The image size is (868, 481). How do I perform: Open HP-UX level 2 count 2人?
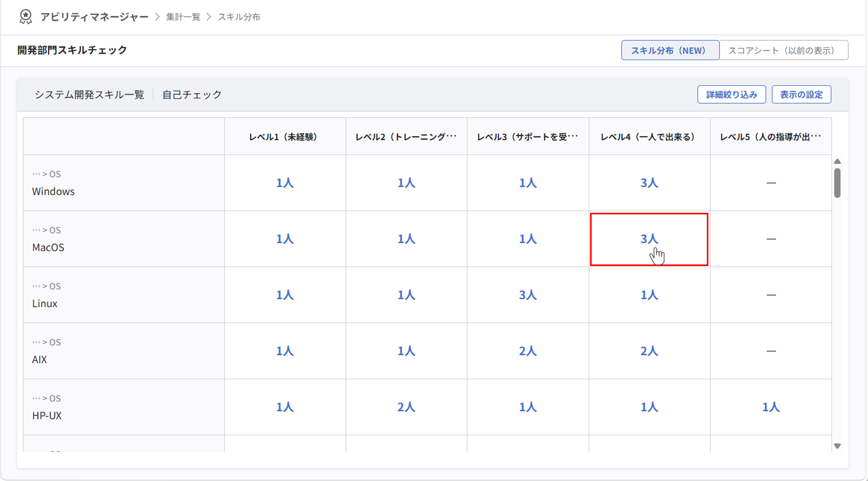click(406, 407)
